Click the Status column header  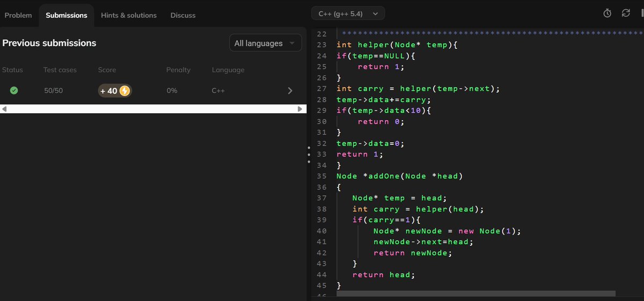tap(12, 70)
